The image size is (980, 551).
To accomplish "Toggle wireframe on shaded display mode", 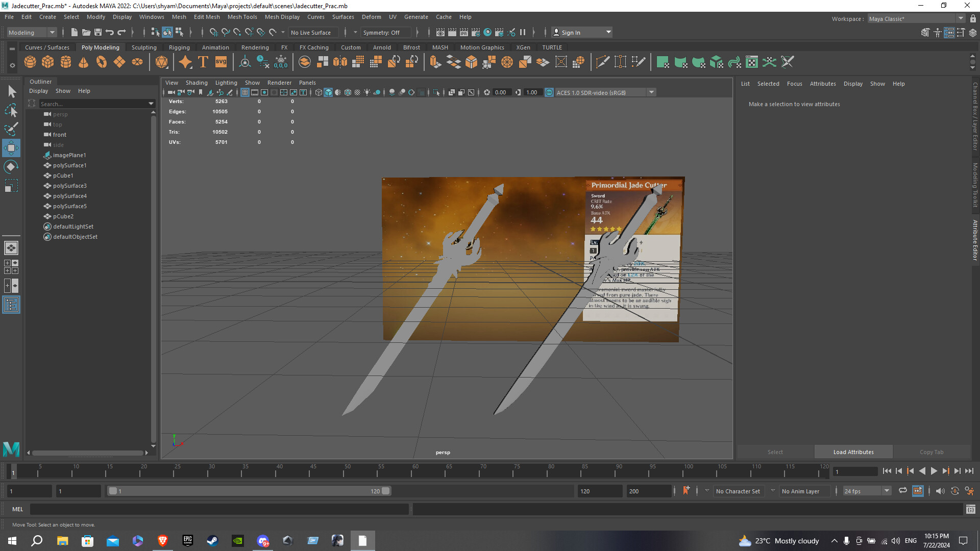I will click(348, 92).
